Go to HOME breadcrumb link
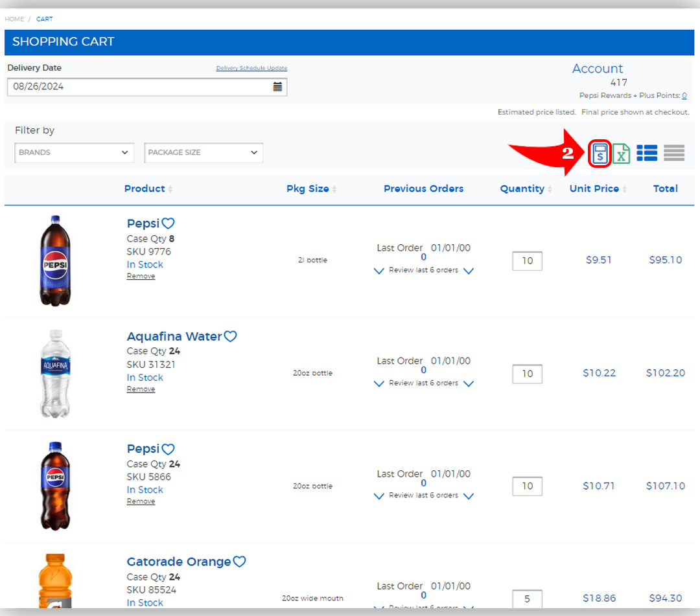This screenshot has width=700, height=616. [14, 19]
